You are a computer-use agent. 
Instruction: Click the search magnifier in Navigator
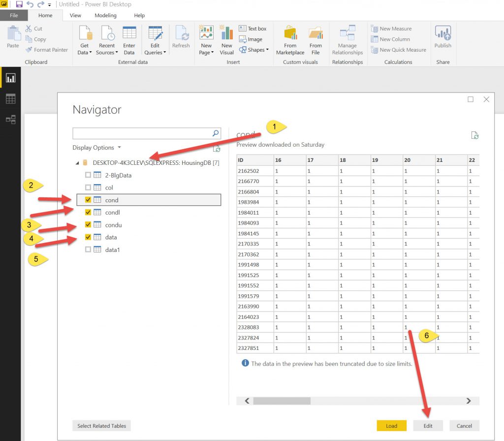216,133
